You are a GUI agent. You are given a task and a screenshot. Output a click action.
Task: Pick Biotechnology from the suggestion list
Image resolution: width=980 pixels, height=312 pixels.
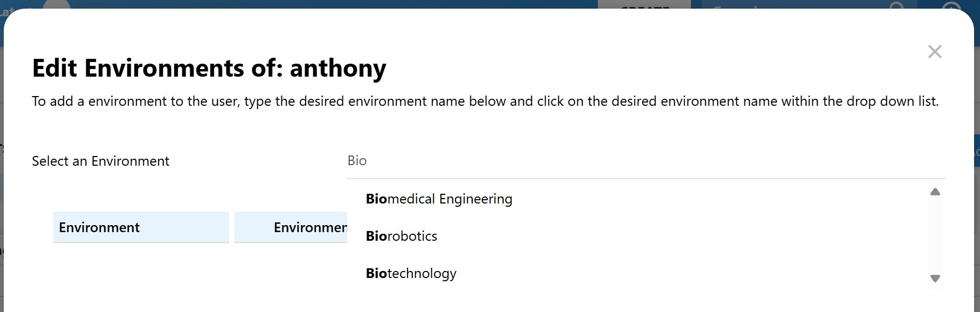(x=411, y=274)
